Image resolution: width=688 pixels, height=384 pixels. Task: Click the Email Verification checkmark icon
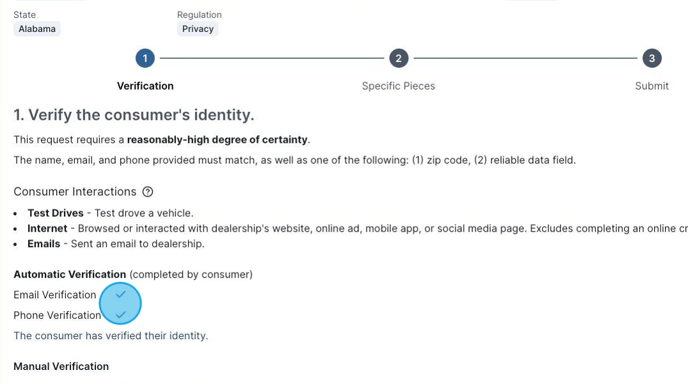pyautogui.click(x=121, y=294)
